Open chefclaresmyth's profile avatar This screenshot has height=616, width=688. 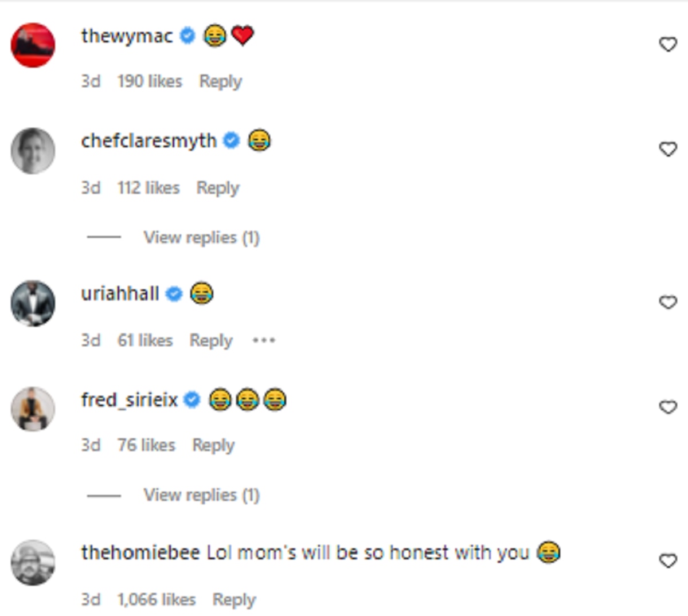click(33, 150)
